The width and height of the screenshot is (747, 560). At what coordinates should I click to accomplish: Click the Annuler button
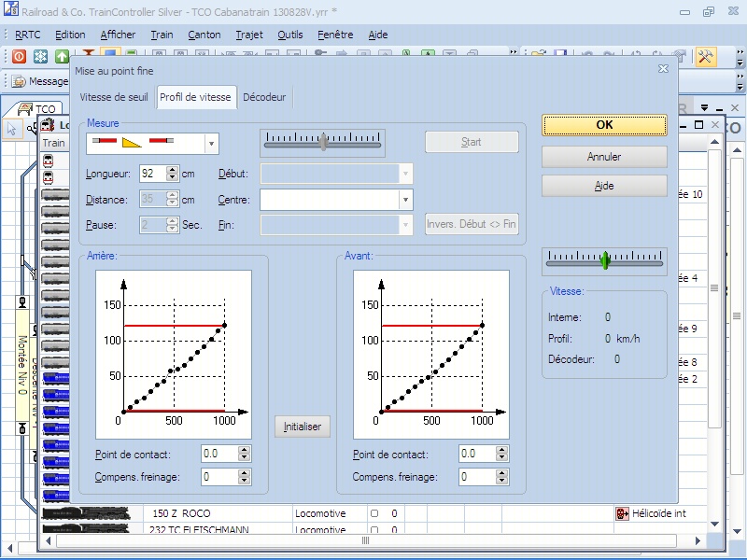pyautogui.click(x=604, y=157)
